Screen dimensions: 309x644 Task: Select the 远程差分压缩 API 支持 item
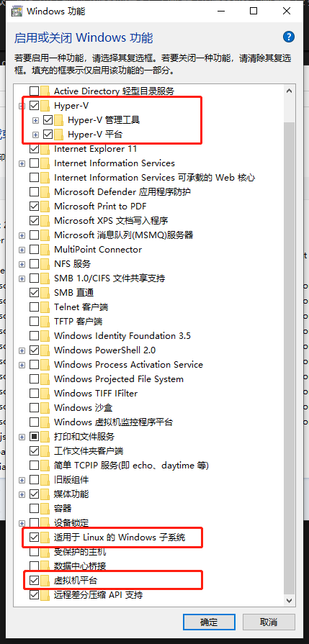(99, 595)
